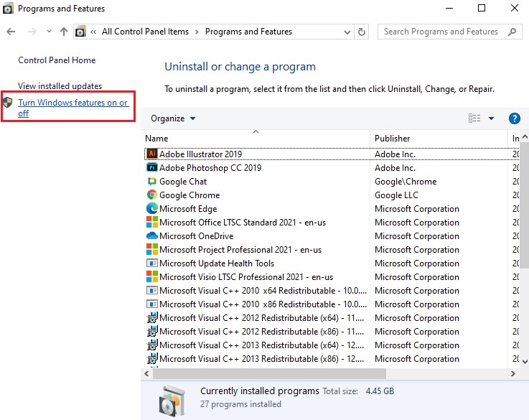Click the forward navigation arrow
Image resolution: width=529 pixels, height=420 pixels.
[x=32, y=32]
